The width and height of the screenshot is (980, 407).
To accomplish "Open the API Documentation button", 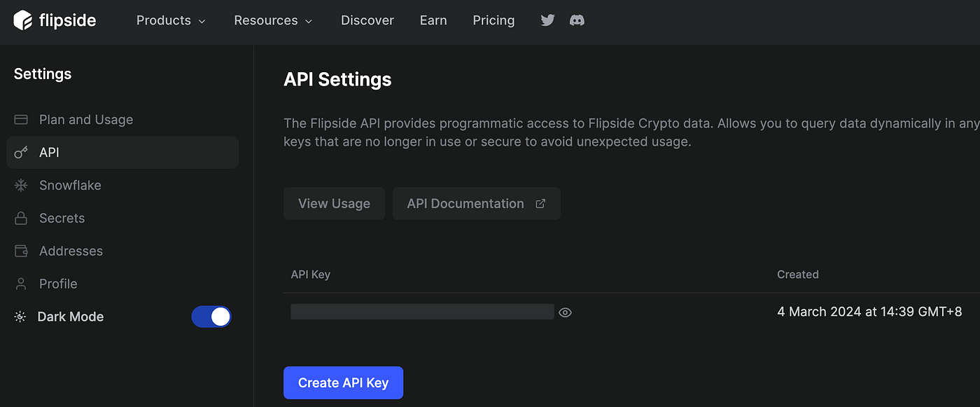I will click(x=476, y=204).
